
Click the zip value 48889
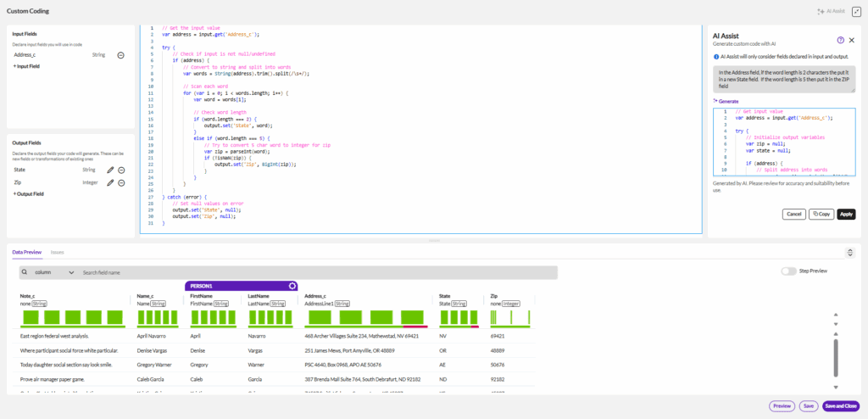(498, 350)
